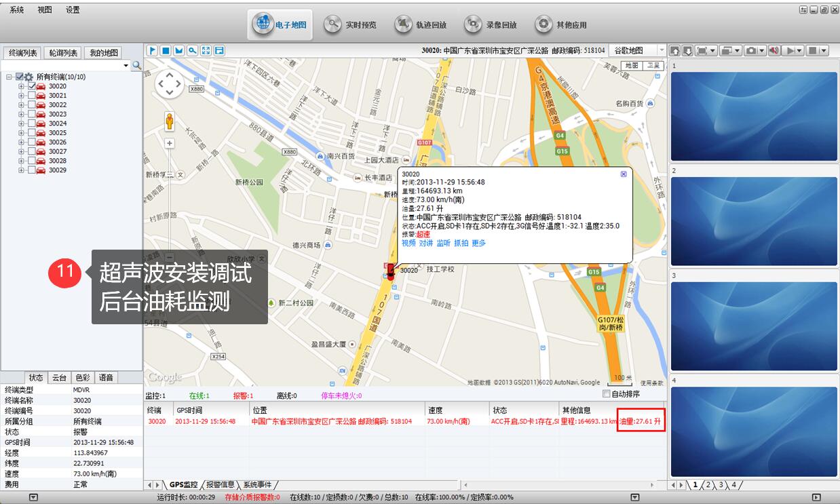This screenshot has width=840, height=504.
Task: Collapse the 所有终端 tree group
Action: coord(9,77)
